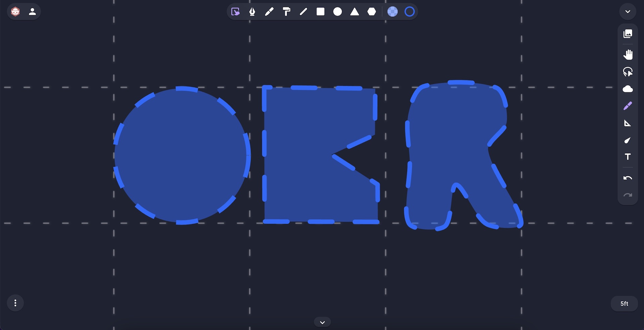
Task: Choose the triangle shape tool
Action: pyautogui.click(x=354, y=12)
